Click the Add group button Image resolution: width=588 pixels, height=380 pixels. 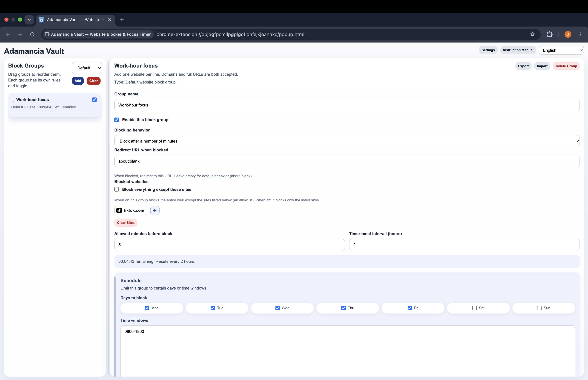pyautogui.click(x=78, y=81)
